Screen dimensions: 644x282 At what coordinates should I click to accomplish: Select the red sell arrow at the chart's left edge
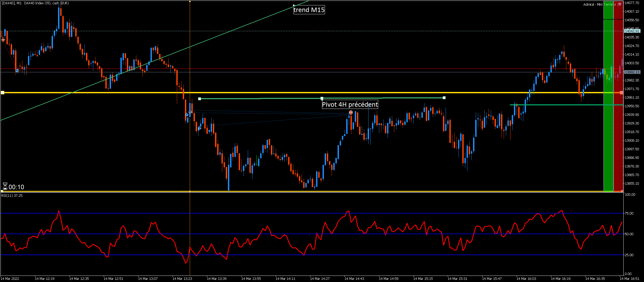3,40
